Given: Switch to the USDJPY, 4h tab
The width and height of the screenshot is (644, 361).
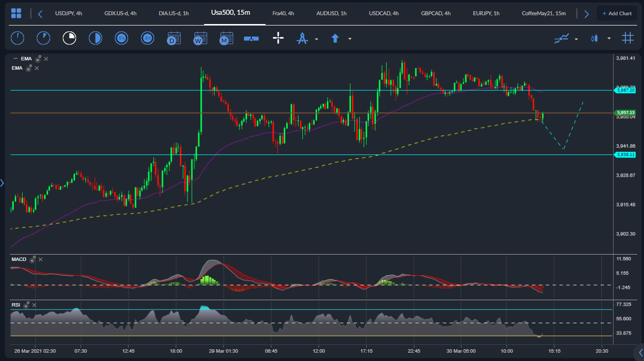Looking at the screenshot, I should pos(69,13).
